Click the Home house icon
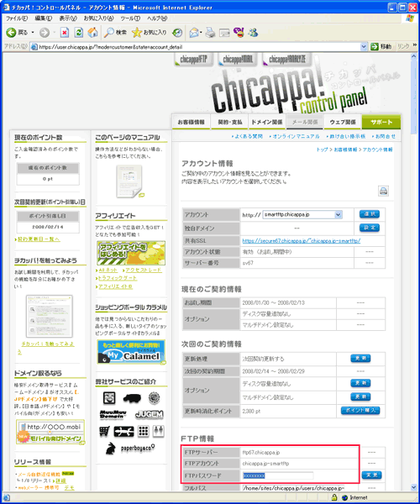Image resolution: width=420 pixels, height=504 pixels. pyautogui.click(x=92, y=32)
